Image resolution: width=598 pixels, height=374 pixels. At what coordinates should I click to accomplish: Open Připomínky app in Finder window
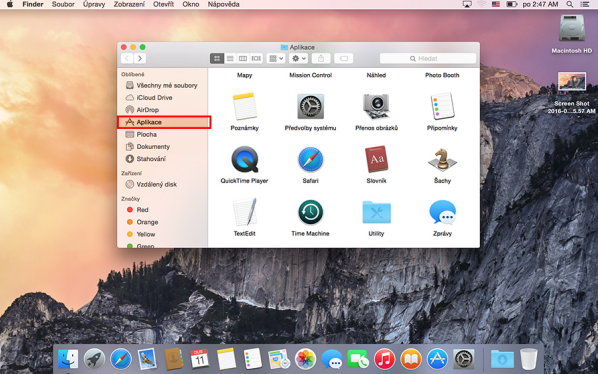442,106
